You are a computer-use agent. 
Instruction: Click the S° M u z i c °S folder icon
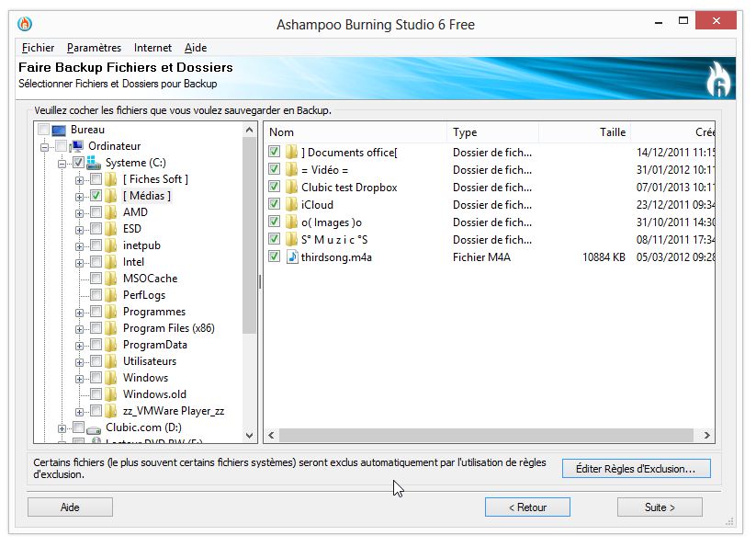point(291,239)
